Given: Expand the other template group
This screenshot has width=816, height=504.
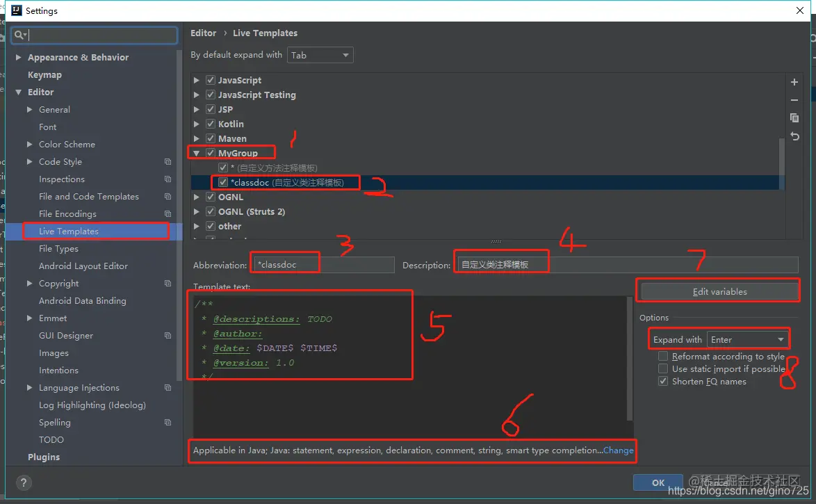Looking at the screenshot, I should (x=196, y=226).
